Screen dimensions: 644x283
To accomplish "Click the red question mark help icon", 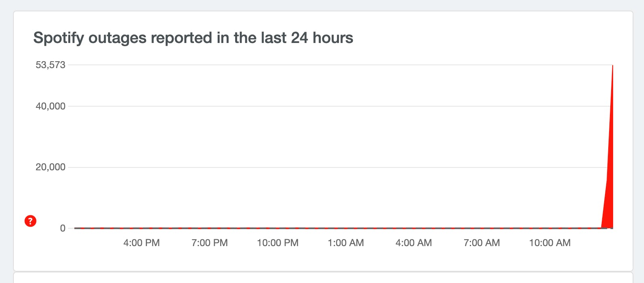I will pyautogui.click(x=30, y=221).
